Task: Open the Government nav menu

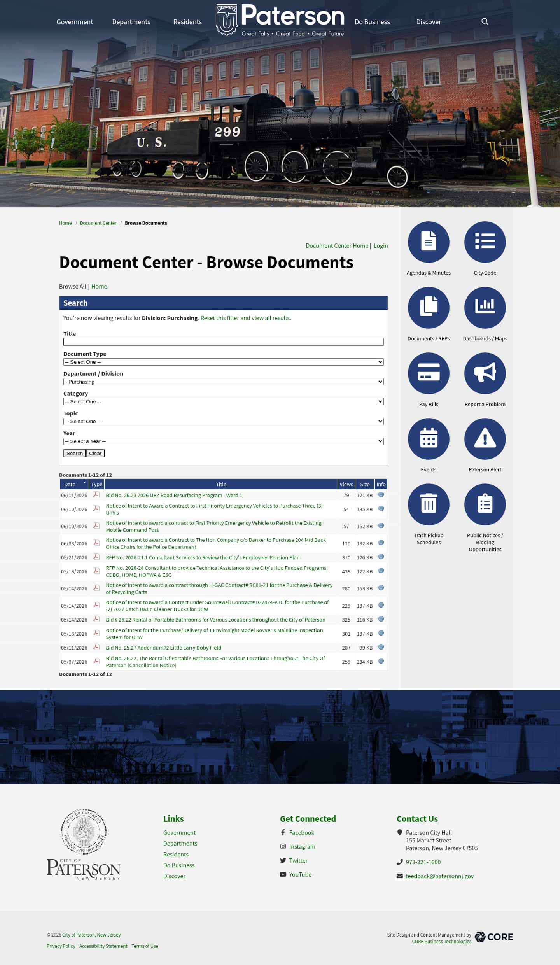Action: [x=75, y=22]
